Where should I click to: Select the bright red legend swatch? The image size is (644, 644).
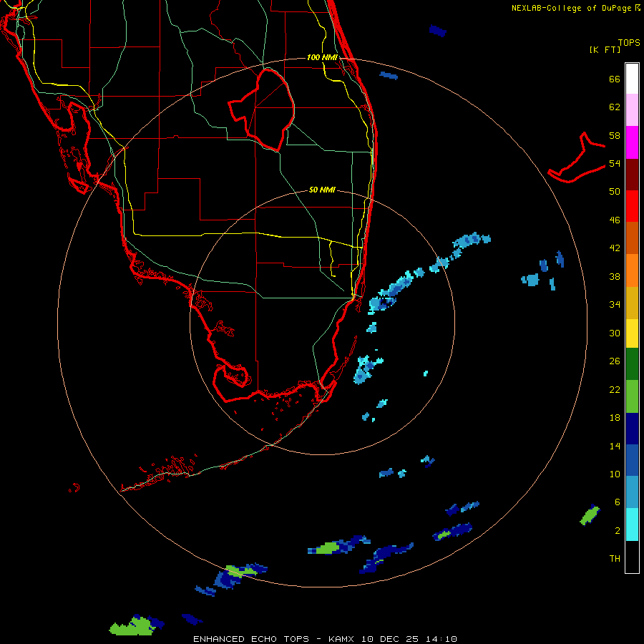[632, 206]
